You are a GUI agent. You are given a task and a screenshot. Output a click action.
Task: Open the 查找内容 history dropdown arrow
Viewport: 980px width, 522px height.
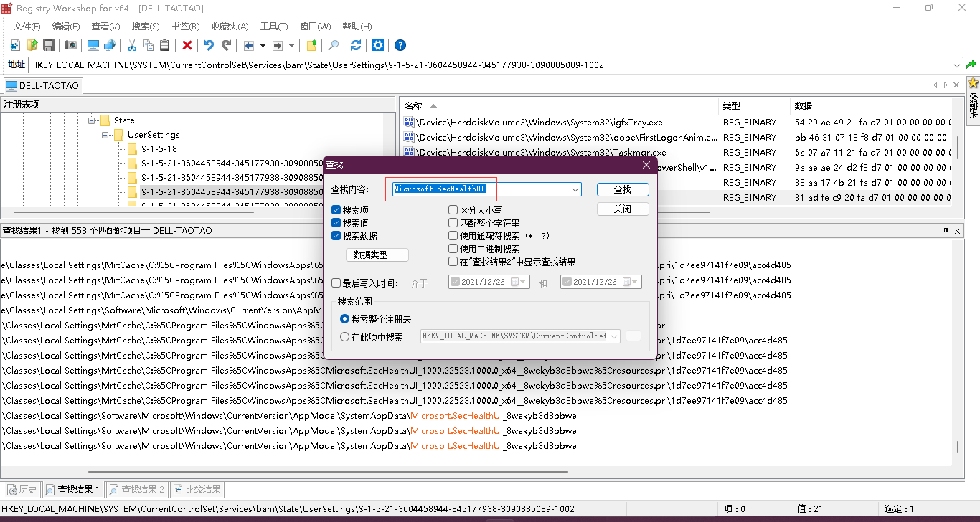click(575, 189)
